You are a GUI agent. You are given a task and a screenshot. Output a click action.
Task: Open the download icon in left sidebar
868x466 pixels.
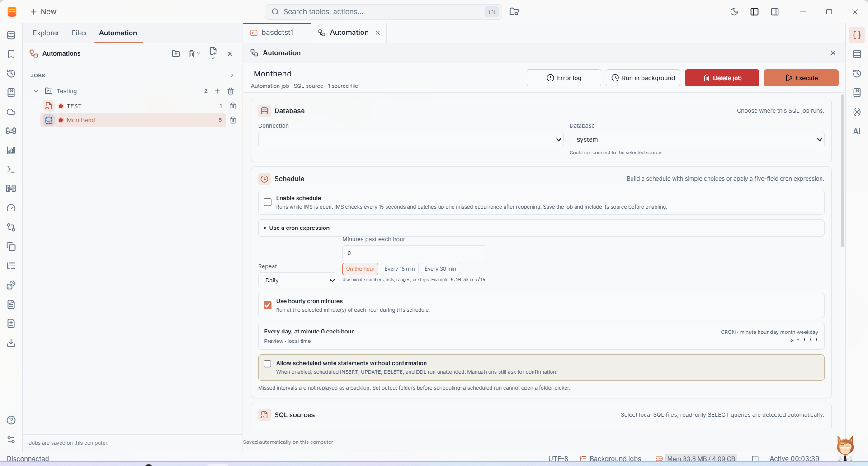11,343
